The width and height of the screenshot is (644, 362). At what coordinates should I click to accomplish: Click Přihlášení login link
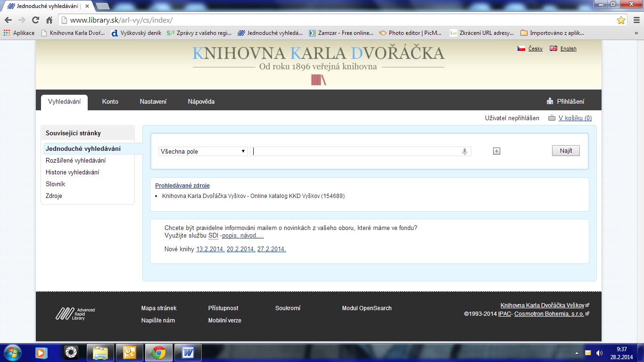pos(565,101)
